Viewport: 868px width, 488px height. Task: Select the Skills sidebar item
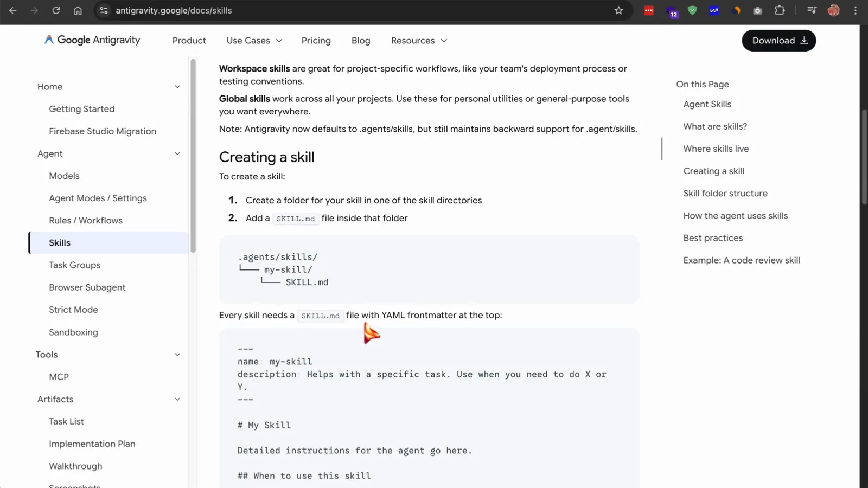[x=108, y=242]
